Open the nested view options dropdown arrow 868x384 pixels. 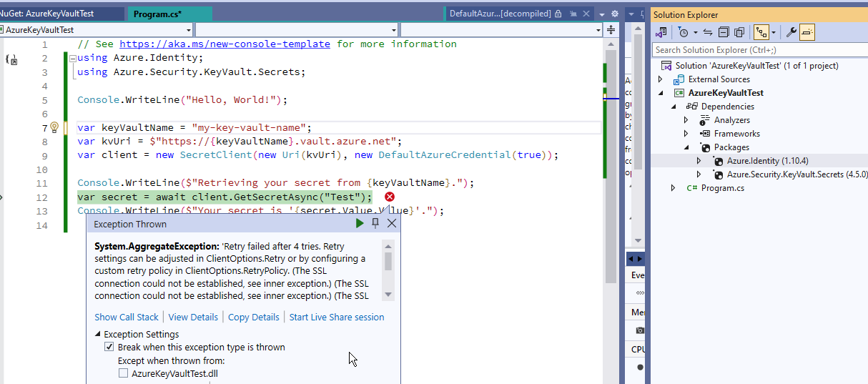pyautogui.click(x=773, y=32)
